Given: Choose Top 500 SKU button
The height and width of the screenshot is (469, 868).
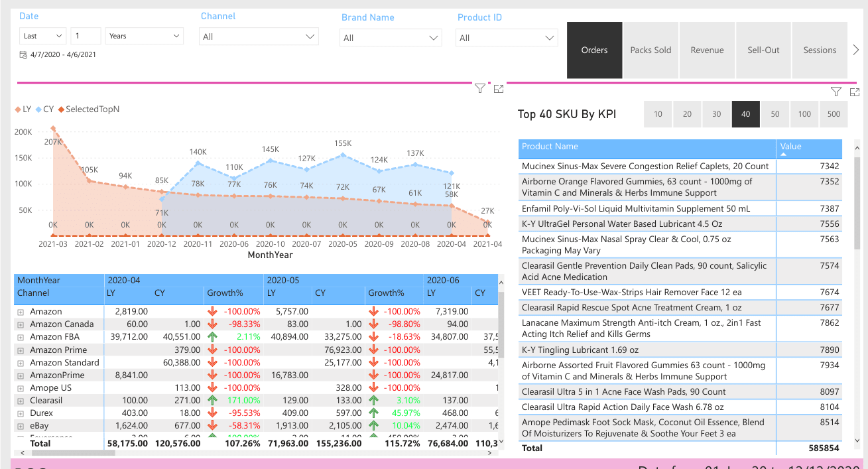Looking at the screenshot, I should 834,114.
